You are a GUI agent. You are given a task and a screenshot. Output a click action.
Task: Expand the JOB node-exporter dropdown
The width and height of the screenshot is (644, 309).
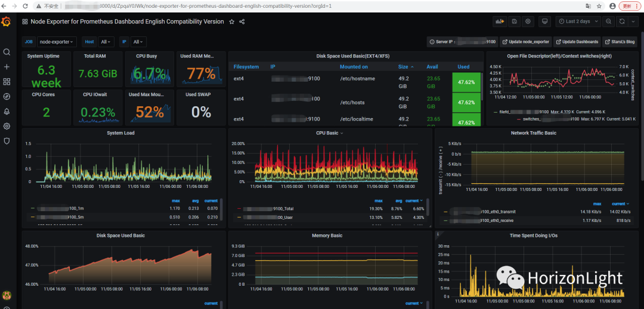(57, 42)
